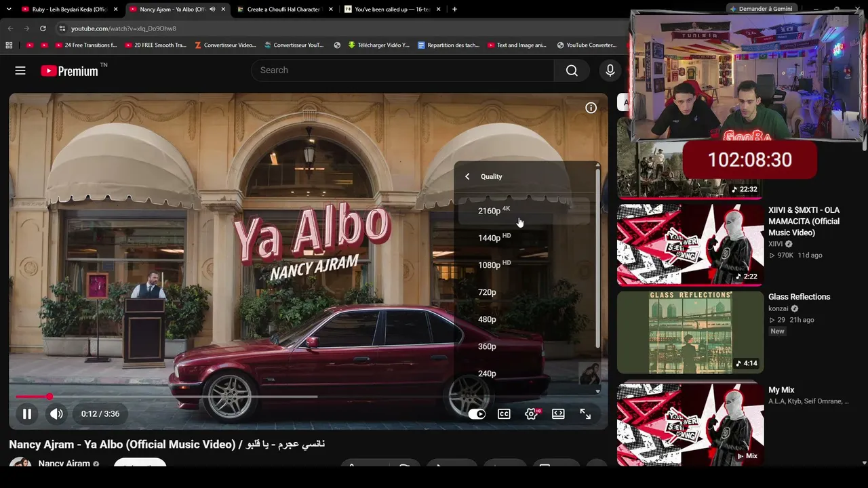
Task: Click the Quality menu scrollbar thumb
Action: click(x=597, y=258)
